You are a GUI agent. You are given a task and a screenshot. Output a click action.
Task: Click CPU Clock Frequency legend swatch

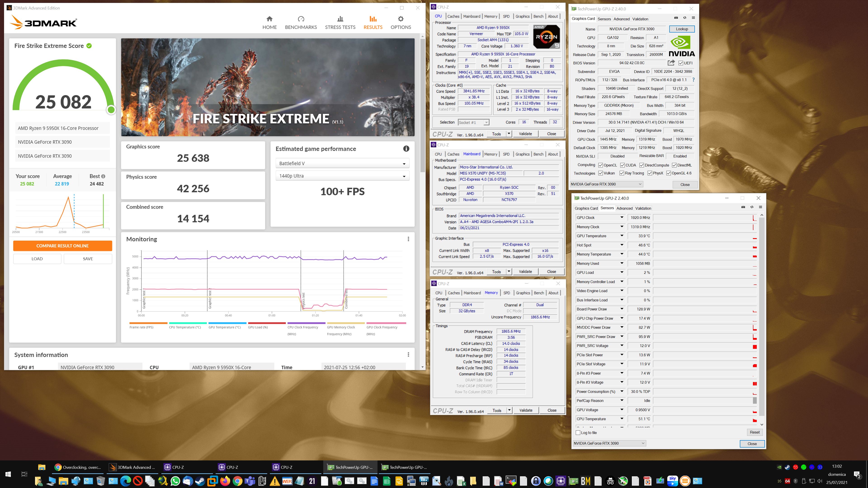click(306, 323)
